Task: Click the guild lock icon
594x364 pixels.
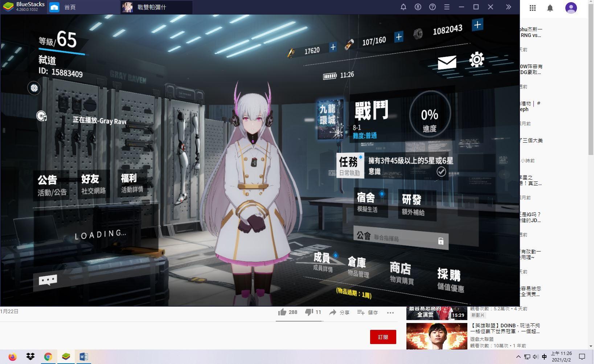Action: tap(441, 241)
